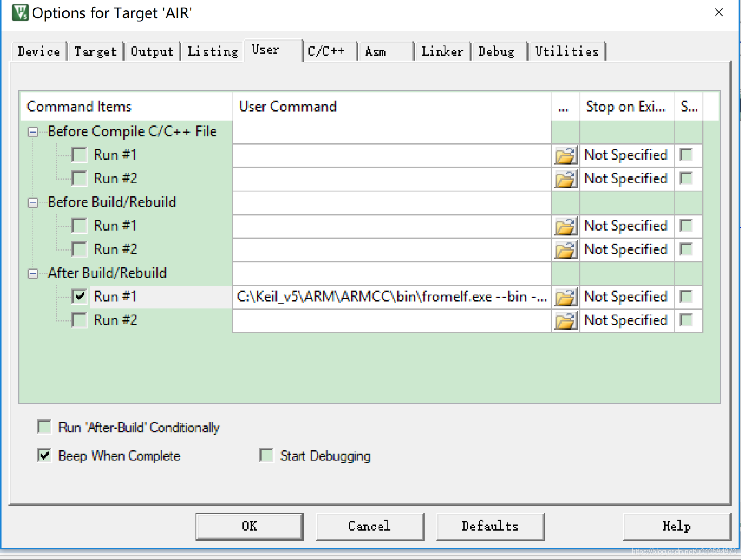Screen dimensions: 741x560
Task: Select the After Build/Rebuild tree label
Action: coord(107,273)
